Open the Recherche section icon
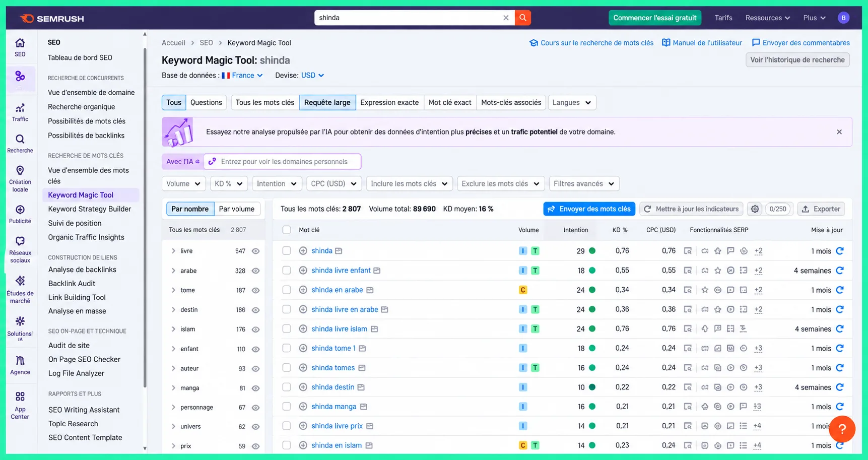Screen dimensions: 868x460 (x=20, y=144)
